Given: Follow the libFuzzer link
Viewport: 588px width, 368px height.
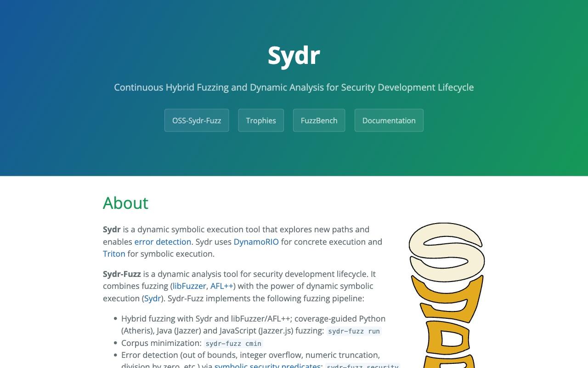Looking at the screenshot, I should tap(189, 286).
